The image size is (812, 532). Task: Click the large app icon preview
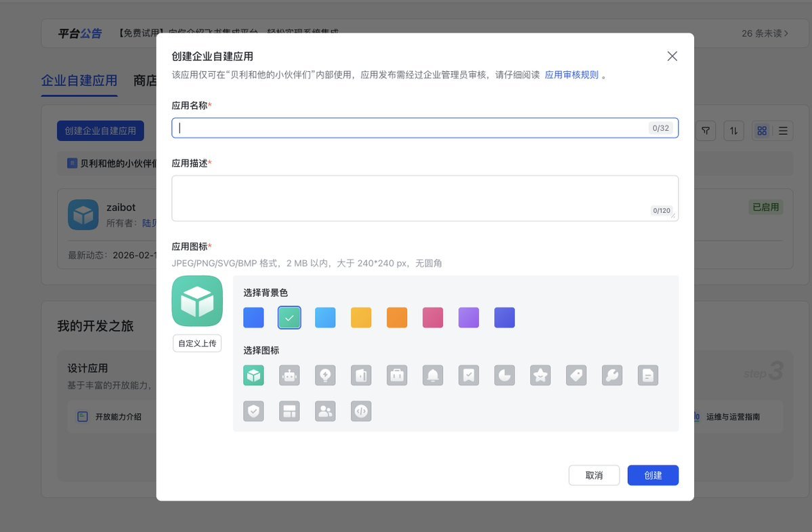tap(197, 301)
